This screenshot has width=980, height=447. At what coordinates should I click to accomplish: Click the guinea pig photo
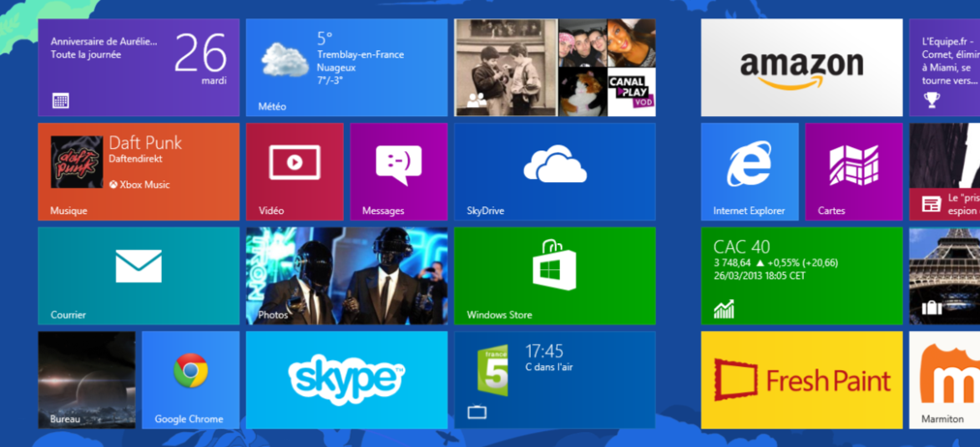pos(583,92)
